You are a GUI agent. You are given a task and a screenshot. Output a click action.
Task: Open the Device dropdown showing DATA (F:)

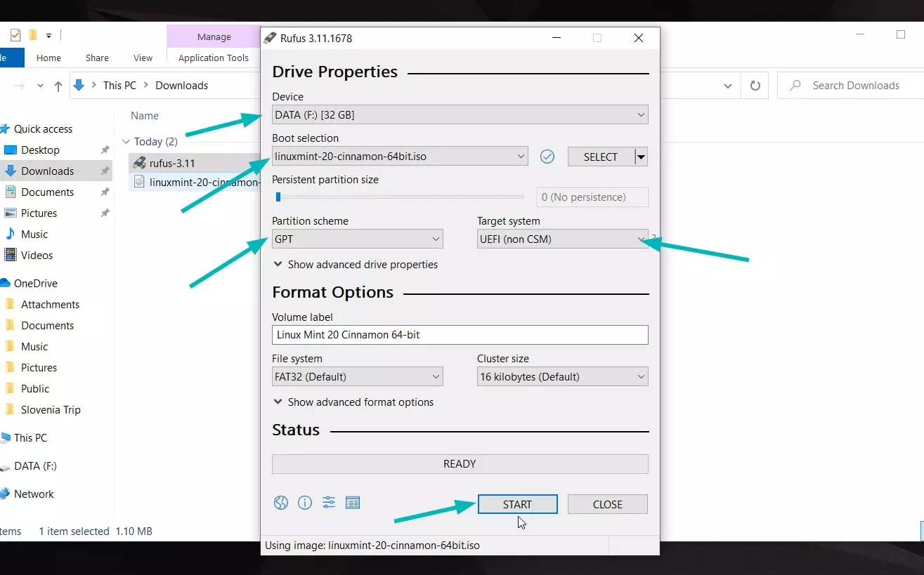click(x=460, y=114)
